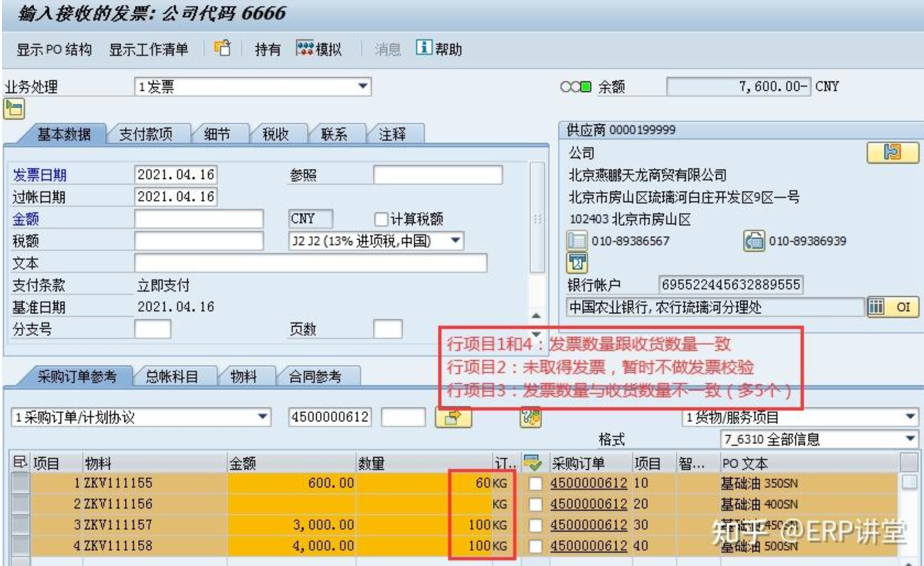The height and width of the screenshot is (566, 924).
Task: Click the telephone icon next to 010-89386567
Action: [577, 241]
